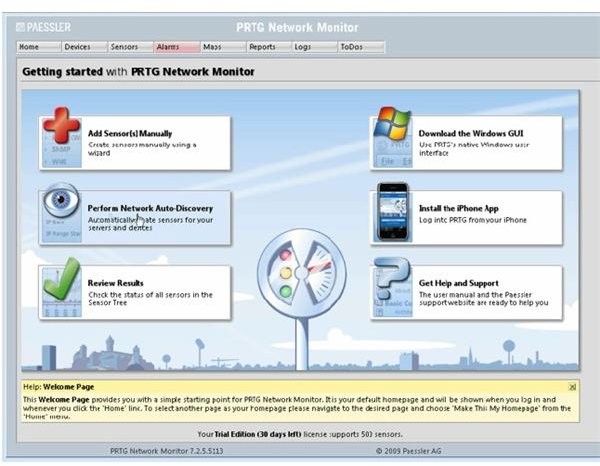The height and width of the screenshot is (466, 600).
Task: Click the iPhone app icon
Action: point(393,211)
